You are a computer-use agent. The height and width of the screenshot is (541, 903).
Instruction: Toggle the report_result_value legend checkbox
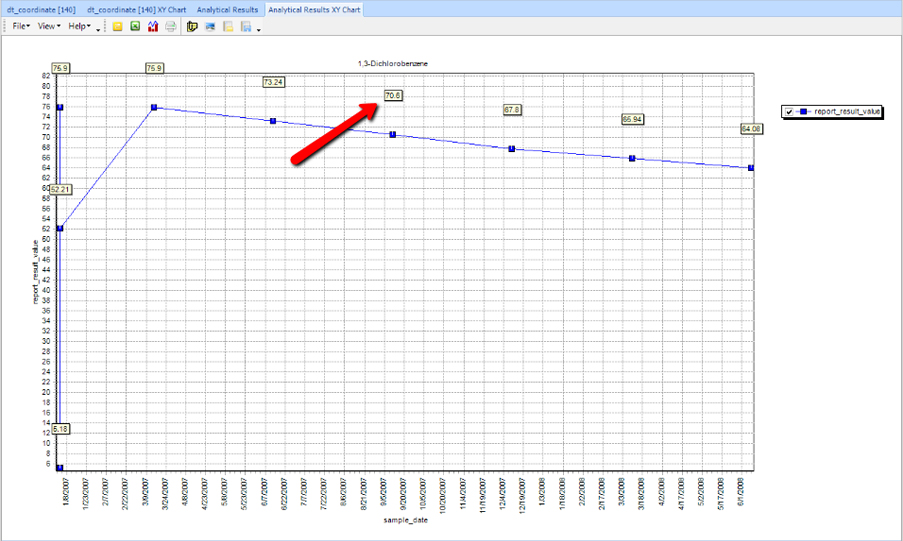click(x=789, y=112)
